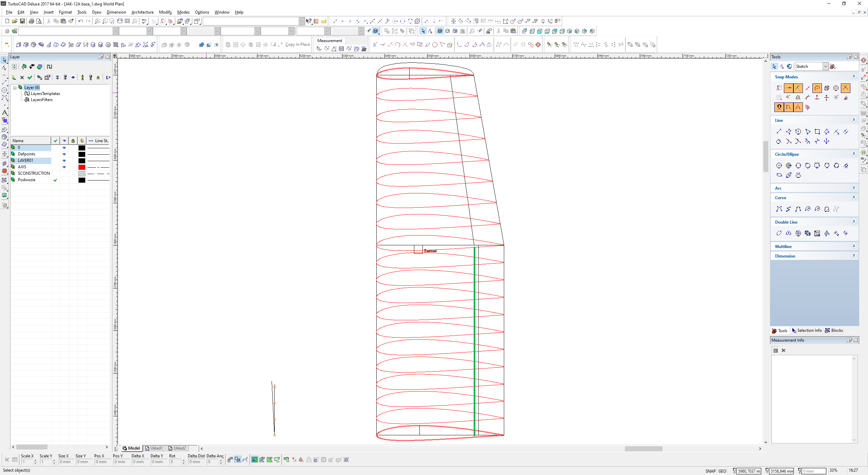
Task: Expand the Arc tools section
Action: (x=854, y=188)
